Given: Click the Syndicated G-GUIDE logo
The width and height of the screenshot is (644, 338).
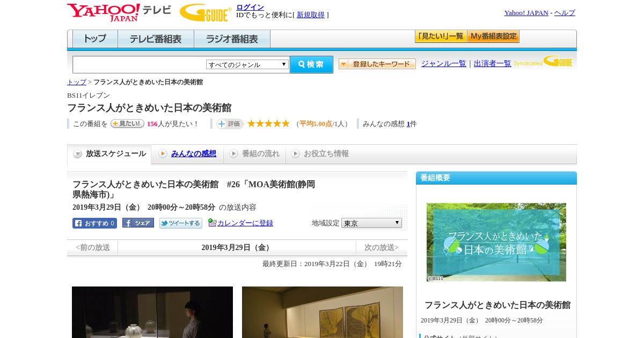Looking at the screenshot, I should (543, 62).
